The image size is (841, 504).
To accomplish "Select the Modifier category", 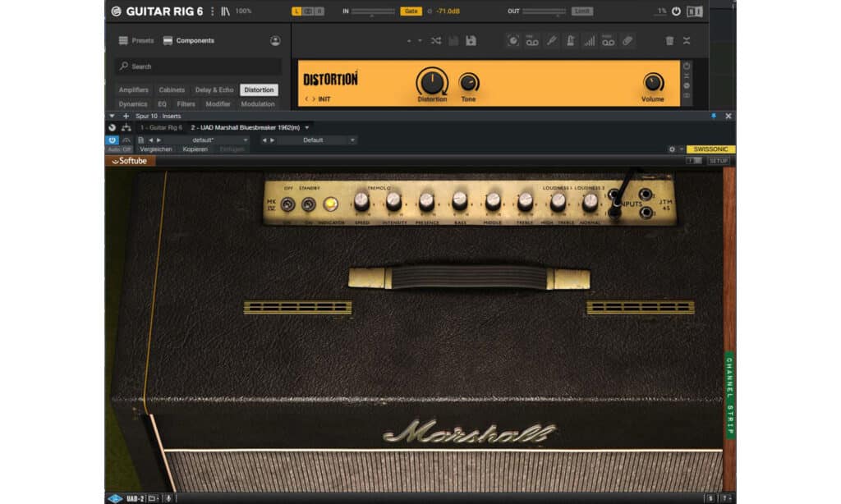I will tap(218, 104).
